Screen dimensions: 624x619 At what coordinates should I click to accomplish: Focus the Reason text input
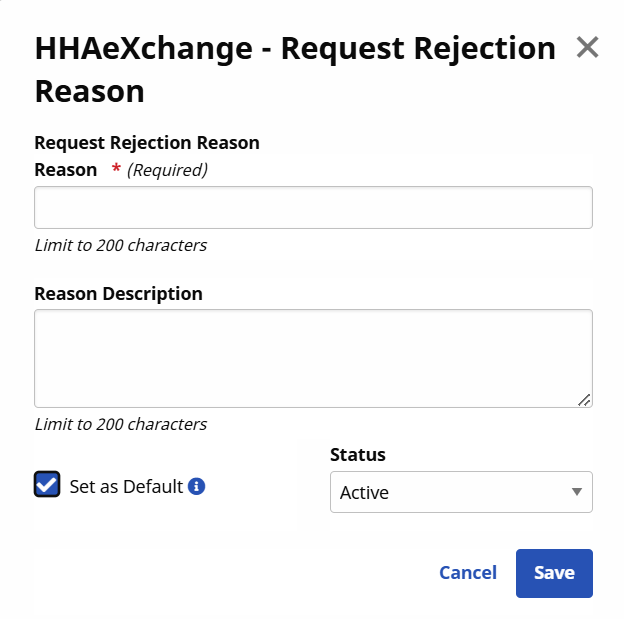coord(313,208)
